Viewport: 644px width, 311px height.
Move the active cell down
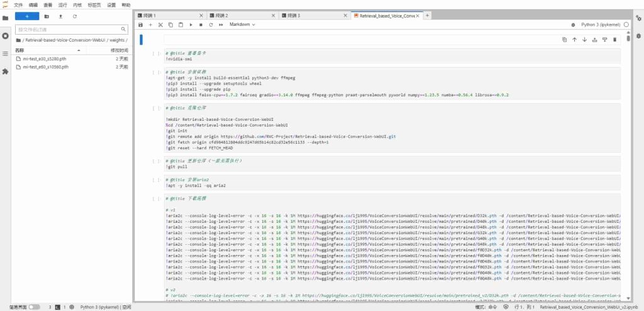[584, 40]
